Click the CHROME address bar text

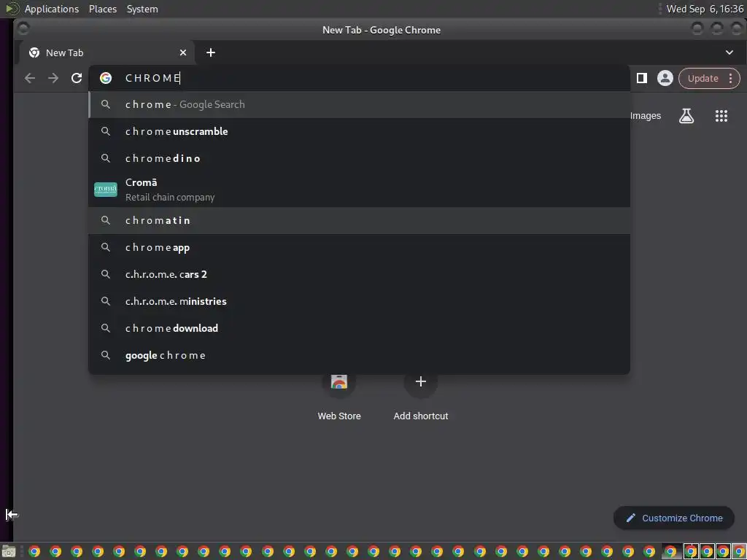152,78
